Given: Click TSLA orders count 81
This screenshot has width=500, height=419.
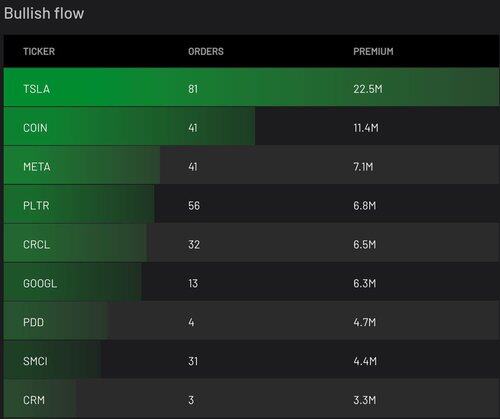Looking at the screenshot, I should pos(193,89).
